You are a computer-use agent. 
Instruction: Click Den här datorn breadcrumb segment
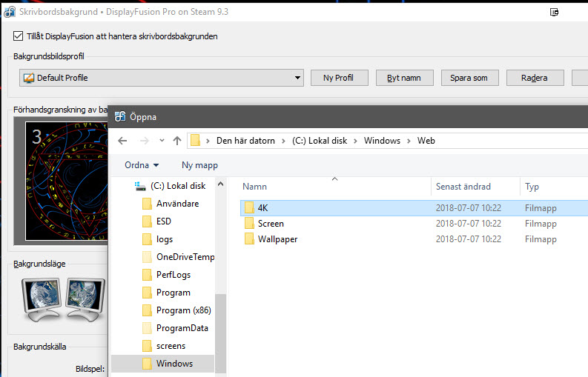coord(245,141)
